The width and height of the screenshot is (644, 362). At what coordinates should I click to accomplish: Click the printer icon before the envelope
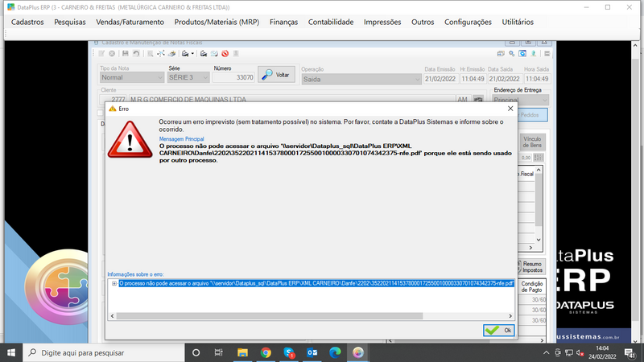(204, 53)
